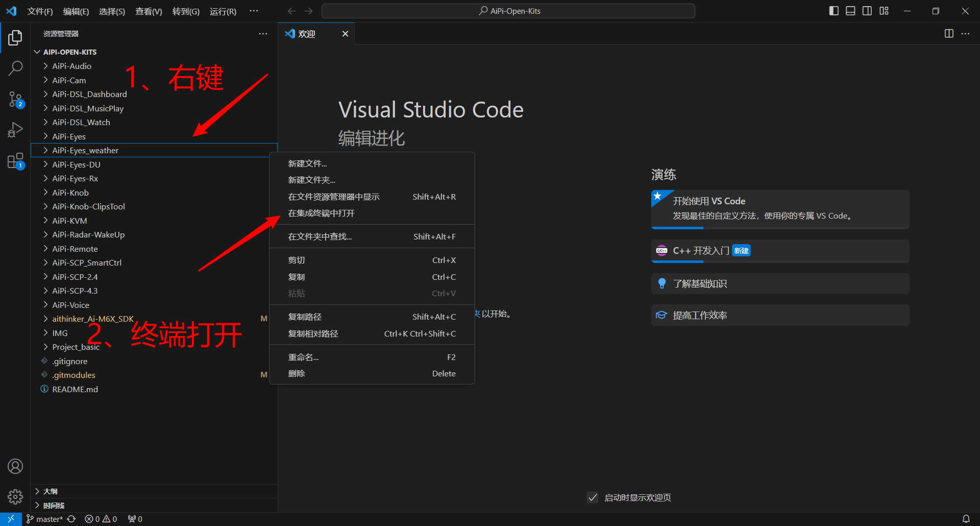Choose 删除 from context menu
This screenshot has height=526, width=980.
(x=372, y=373)
